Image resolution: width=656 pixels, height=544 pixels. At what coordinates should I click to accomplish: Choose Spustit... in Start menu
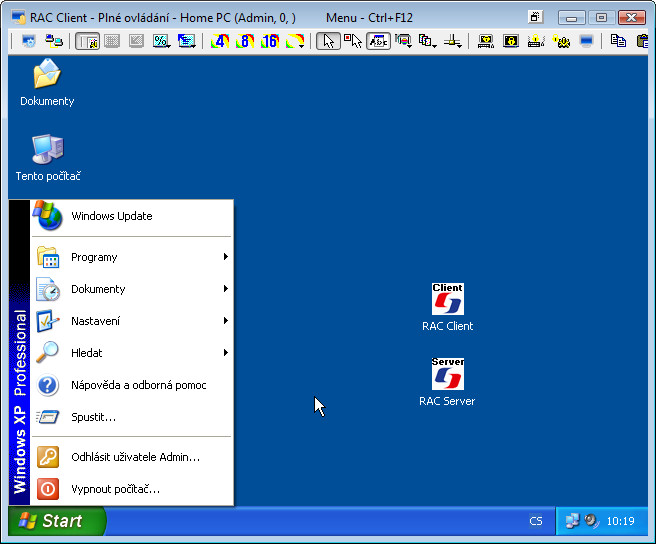(x=132, y=417)
